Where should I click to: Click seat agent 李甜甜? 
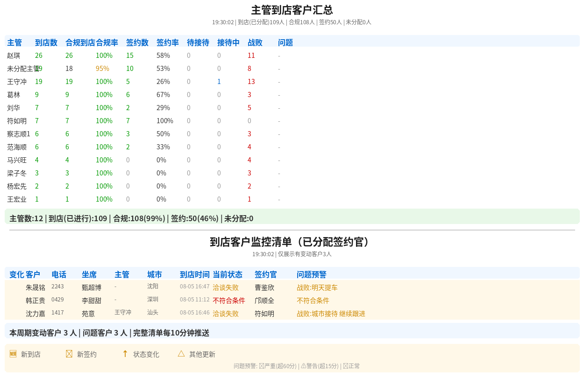point(92,301)
